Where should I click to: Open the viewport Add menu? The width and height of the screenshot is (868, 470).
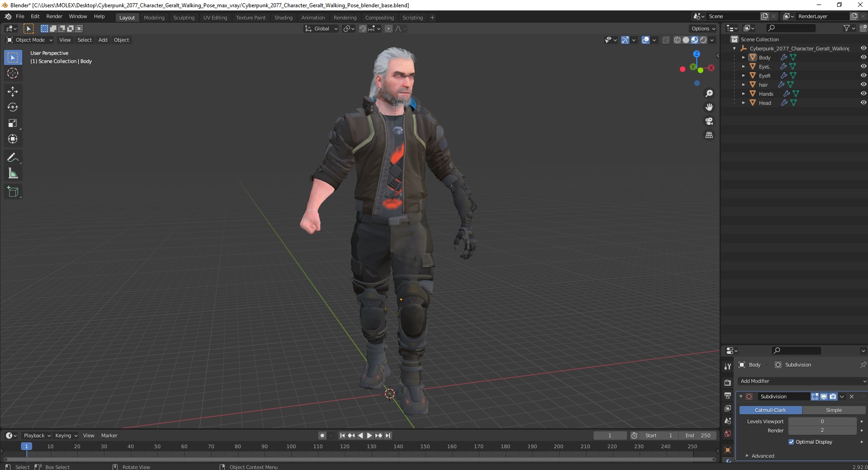(103, 40)
